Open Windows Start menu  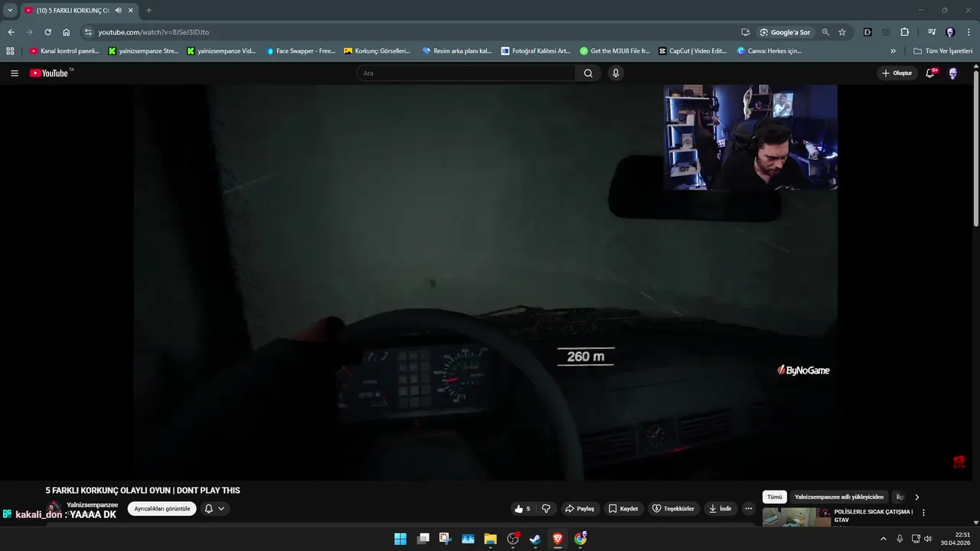tap(400, 539)
